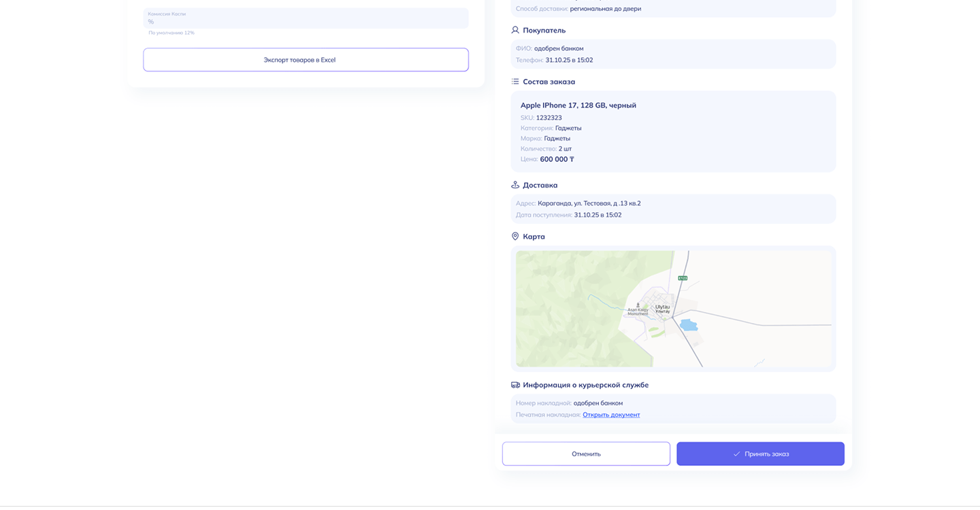Image resolution: width=980 pixels, height=510 pixels.
Task: Click the quantity value 2 шт
Action: point(565,149)
